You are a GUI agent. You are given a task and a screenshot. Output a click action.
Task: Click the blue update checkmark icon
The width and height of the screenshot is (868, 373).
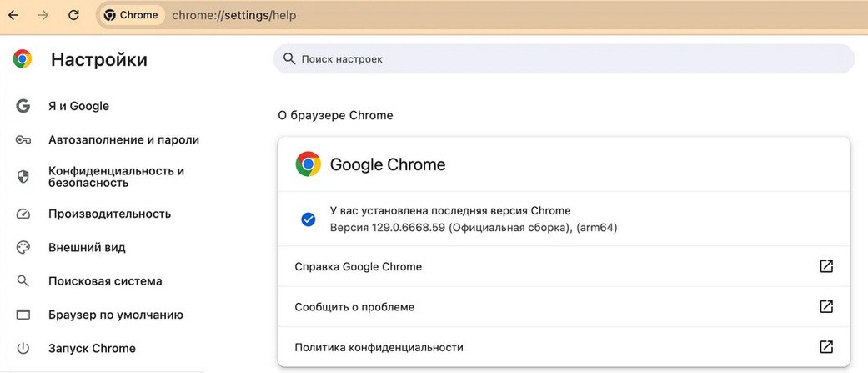click(308, 219)
